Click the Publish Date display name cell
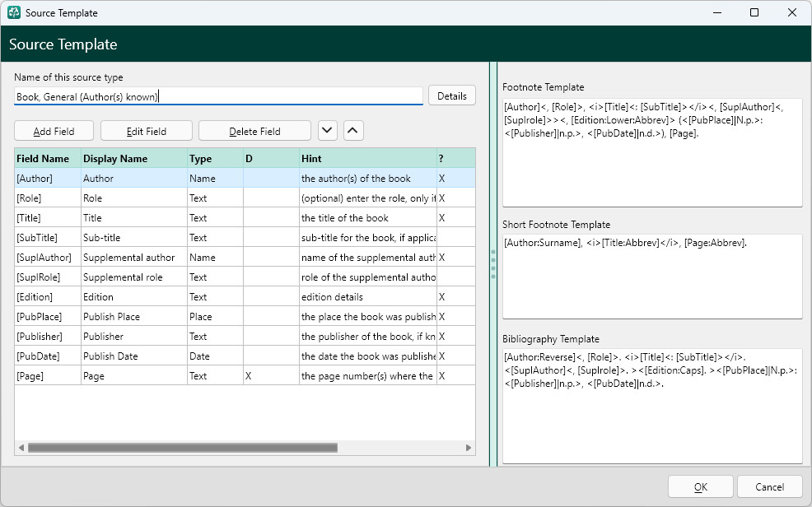Screen dimensions: 812x507 (x=134, y=356)
